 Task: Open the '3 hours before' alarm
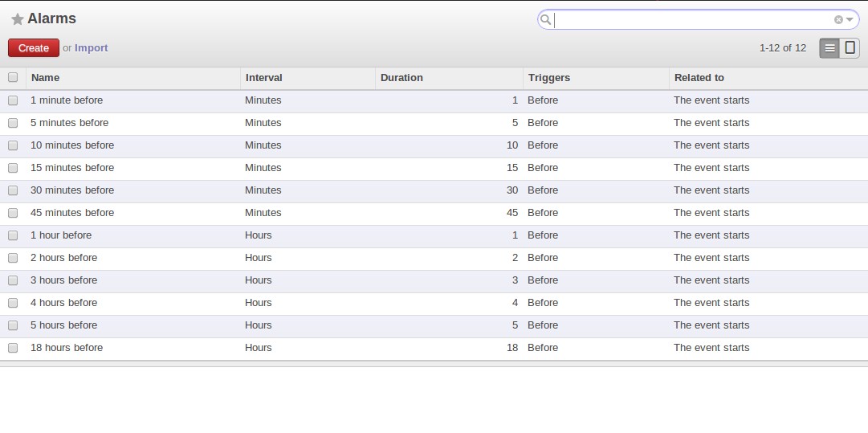63,280
